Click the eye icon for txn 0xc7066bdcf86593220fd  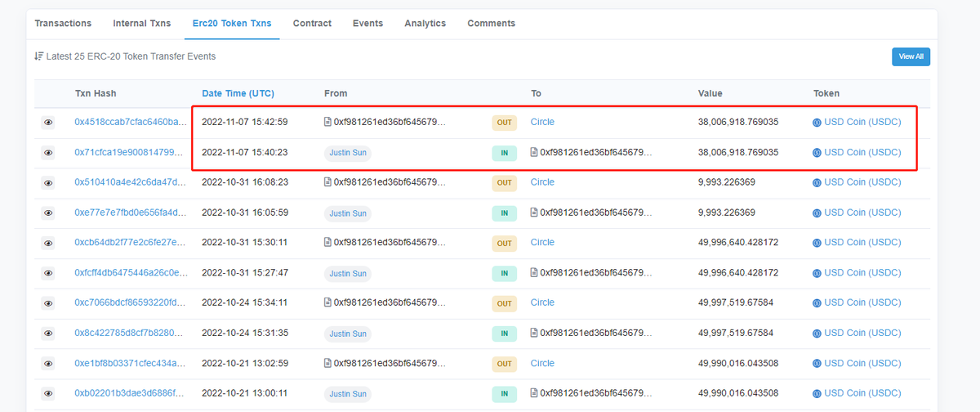click(x=48, y=303)
